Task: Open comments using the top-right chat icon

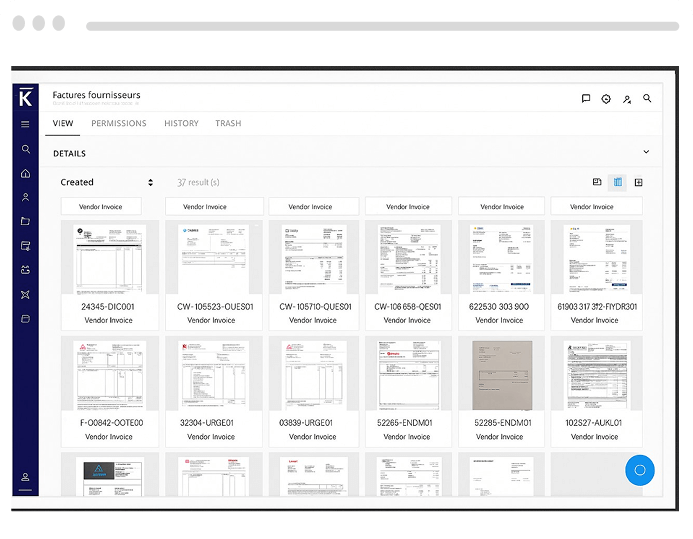Action: point(586,98)
